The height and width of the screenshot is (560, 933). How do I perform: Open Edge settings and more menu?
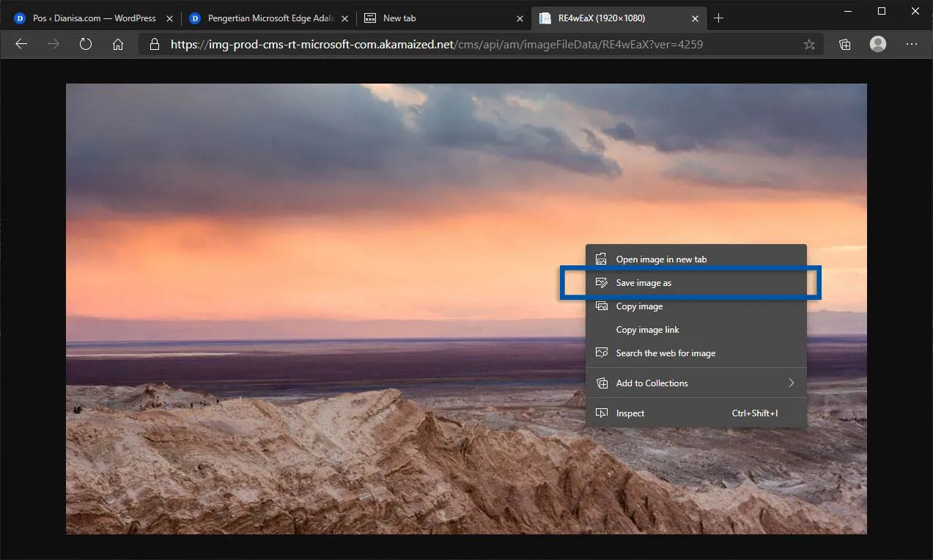coord(912,44)
